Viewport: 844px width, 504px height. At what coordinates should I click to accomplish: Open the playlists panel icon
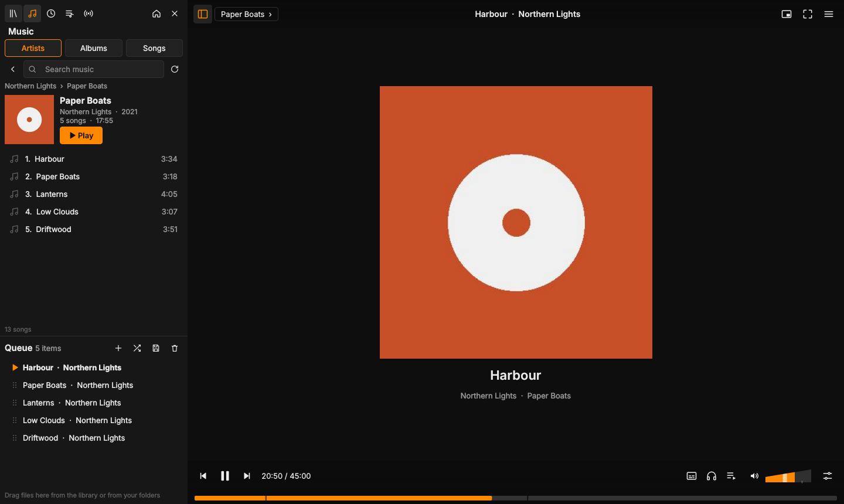[70, 13]
